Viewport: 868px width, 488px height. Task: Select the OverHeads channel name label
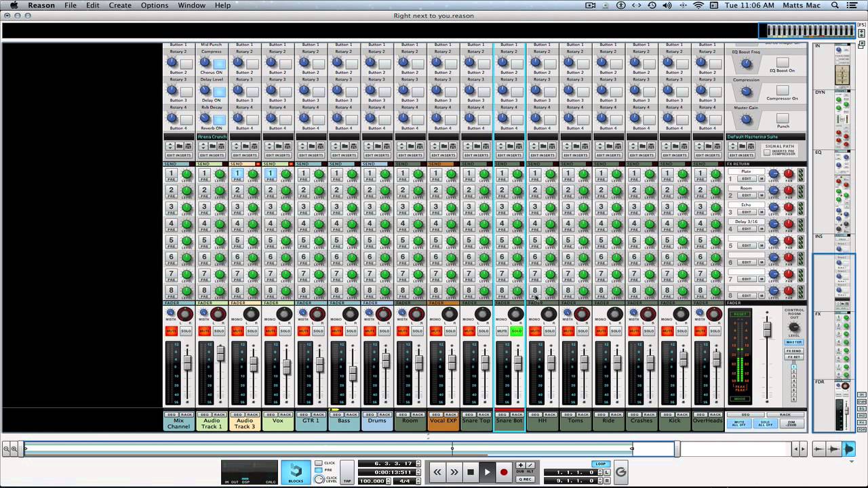click(x=707, y=421)
